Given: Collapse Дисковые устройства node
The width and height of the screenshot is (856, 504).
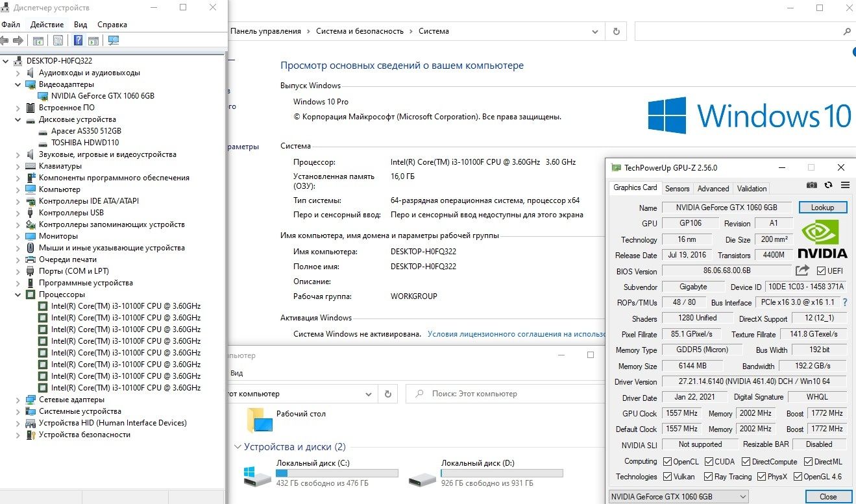Looking at the screenshot, I should 18,119.
